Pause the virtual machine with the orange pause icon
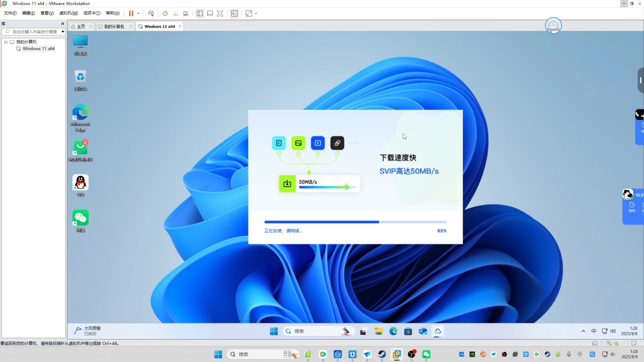The height and width of the screenshot is (362, 644). point(131,13)
